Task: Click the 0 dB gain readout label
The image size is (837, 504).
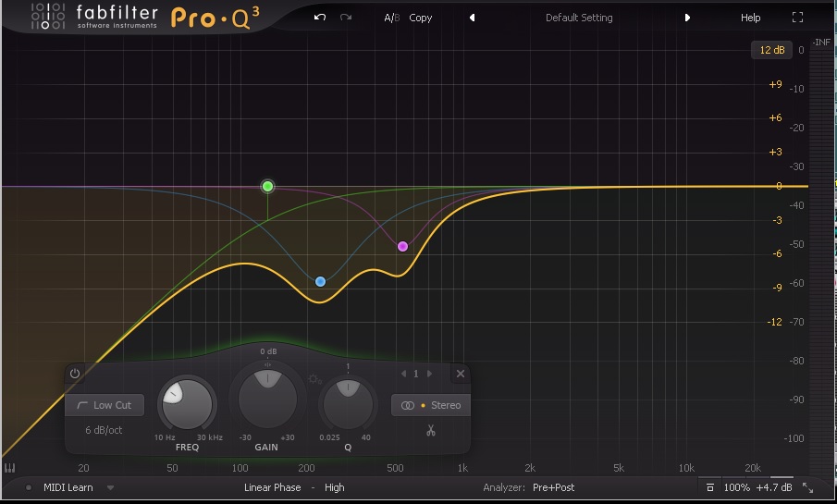Action: (268, 351)
